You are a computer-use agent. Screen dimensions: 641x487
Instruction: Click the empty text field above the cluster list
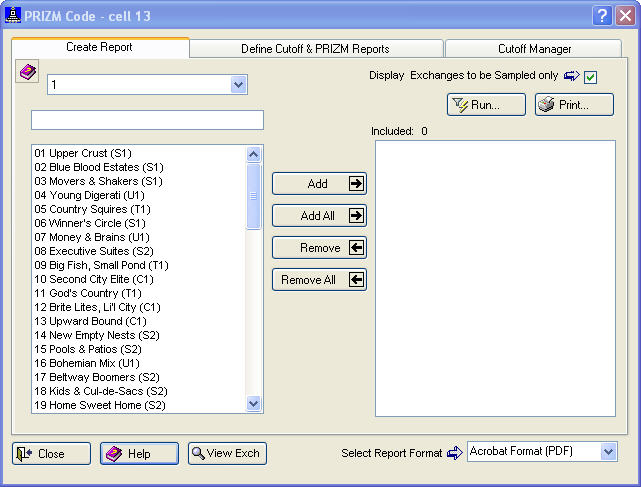[x=147, y=120]
